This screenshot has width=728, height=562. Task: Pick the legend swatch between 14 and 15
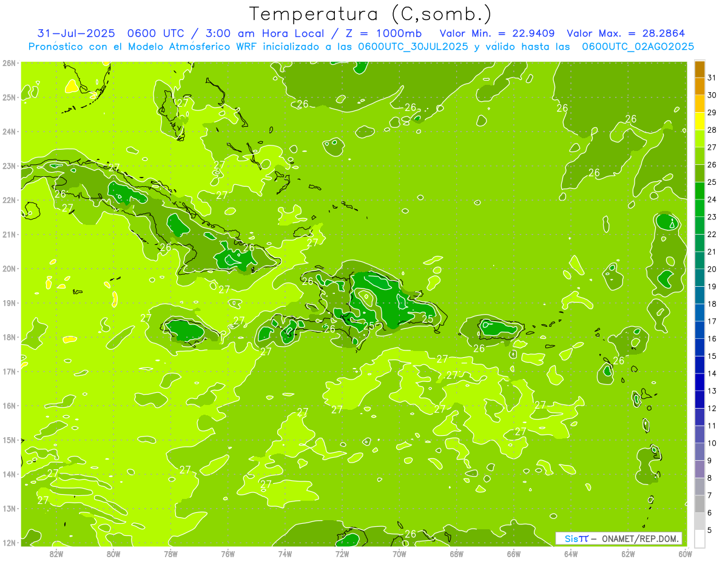tap(699, 365)
